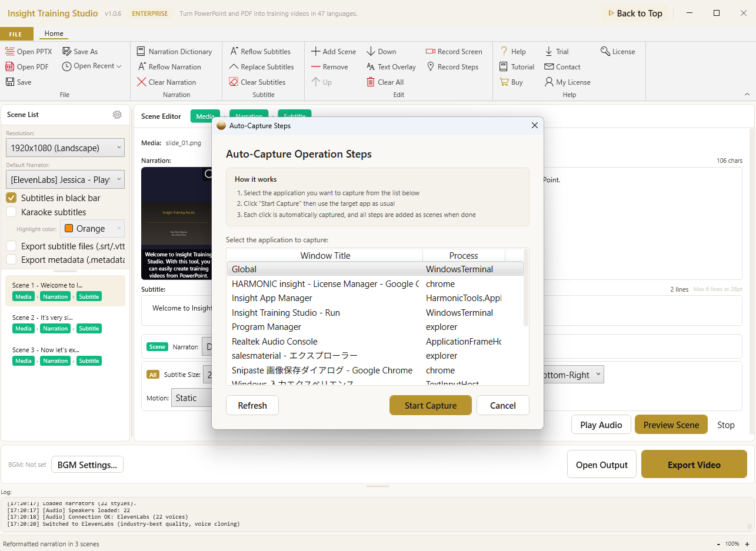Viewport: 756px width, 551px height.
Task: Open Highlight color Orange dropdown
Action: (x=92, y=228)
